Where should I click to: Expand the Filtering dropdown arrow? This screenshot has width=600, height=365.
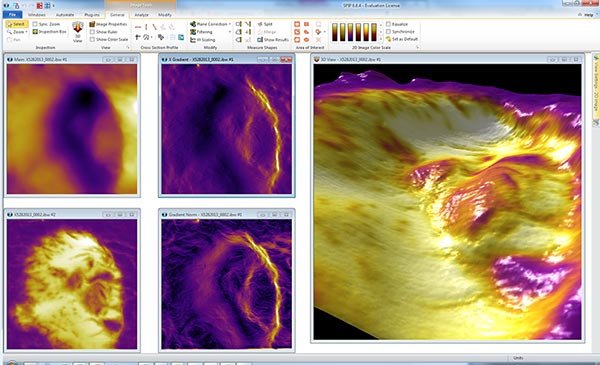pos(230,32)
